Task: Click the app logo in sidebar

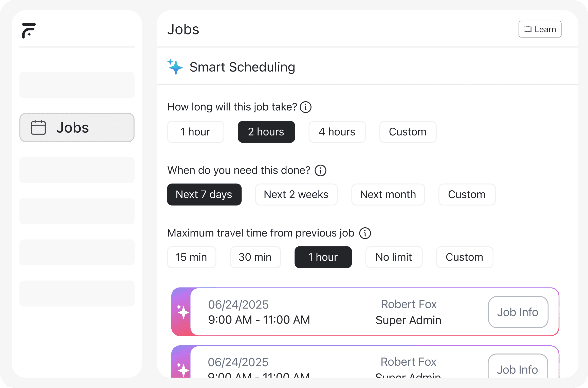Action: (29, 30)
